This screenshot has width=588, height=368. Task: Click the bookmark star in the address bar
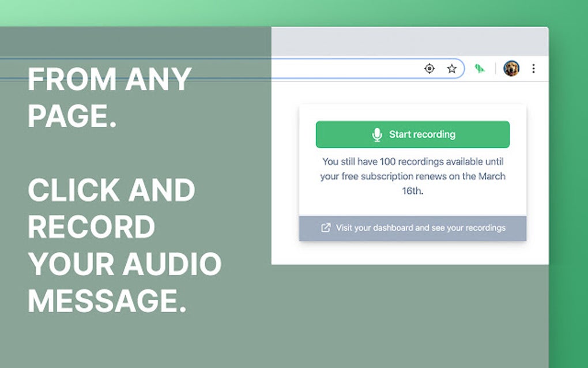coord(451,68)
